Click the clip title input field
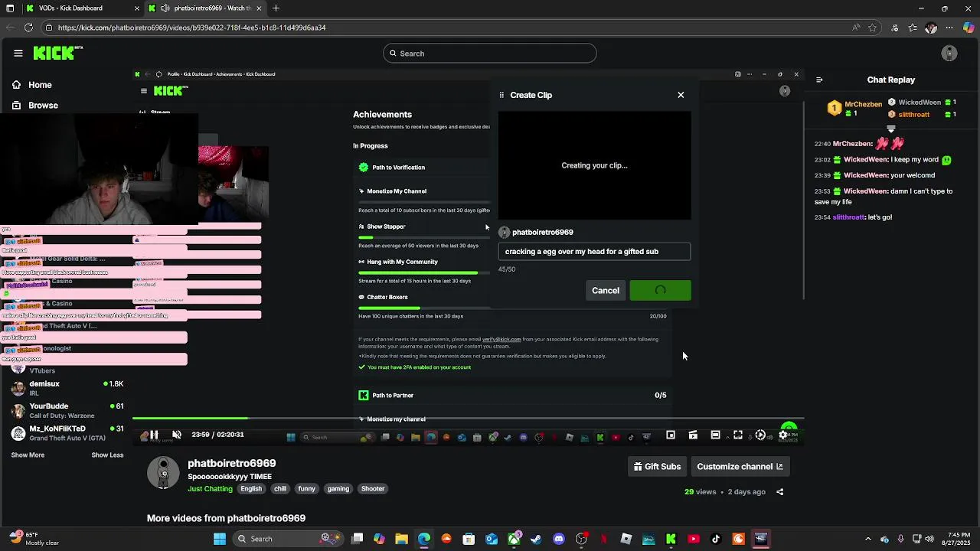980x551 pixels. (594, 251)
